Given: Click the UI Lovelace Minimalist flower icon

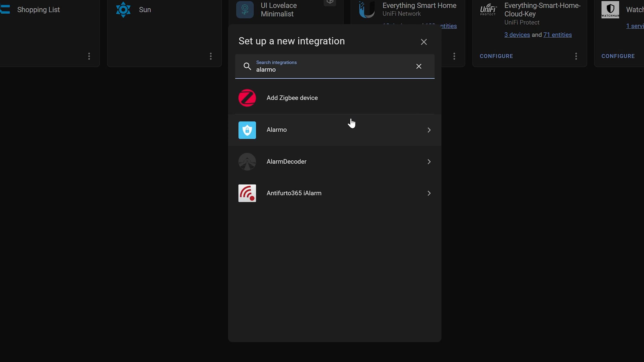Looking at the screenshot, I should [x=245, y=10].
